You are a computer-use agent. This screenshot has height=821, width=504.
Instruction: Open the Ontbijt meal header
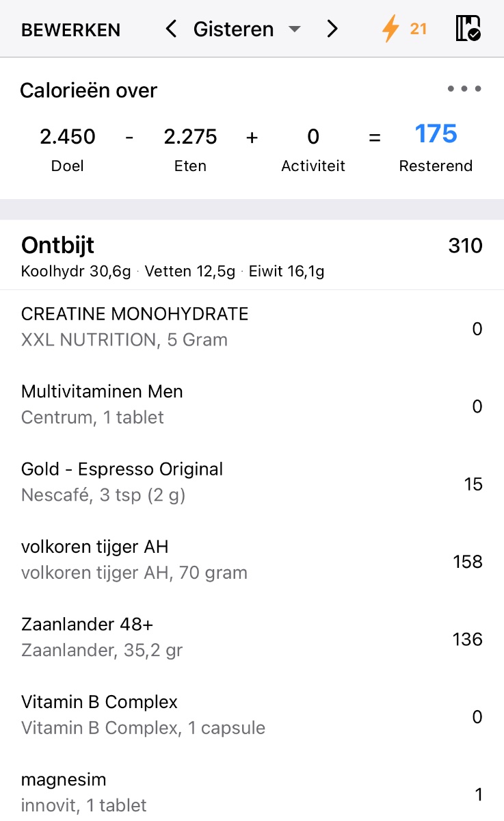click(x=58, y=245)
